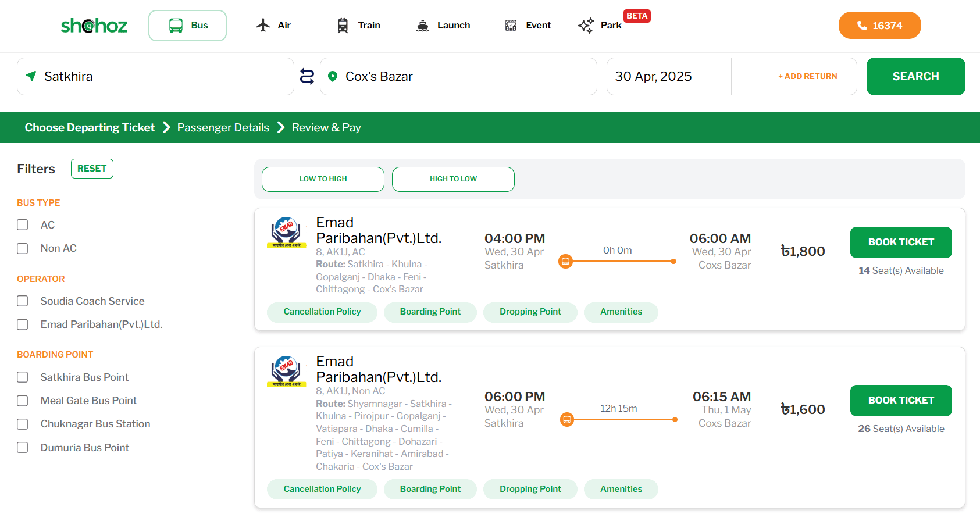Go to Passenger Details step
The height and width of the screenshot is (514, 980).
(x=223, y=127)
